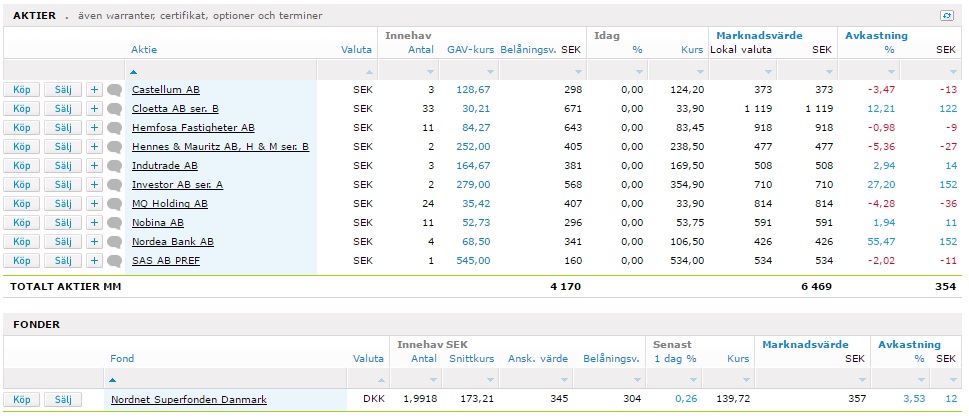This screenshot has width=969, height=416.
Task: Buy Investor AB ser. A with Köp
Action: coord(22,185)
